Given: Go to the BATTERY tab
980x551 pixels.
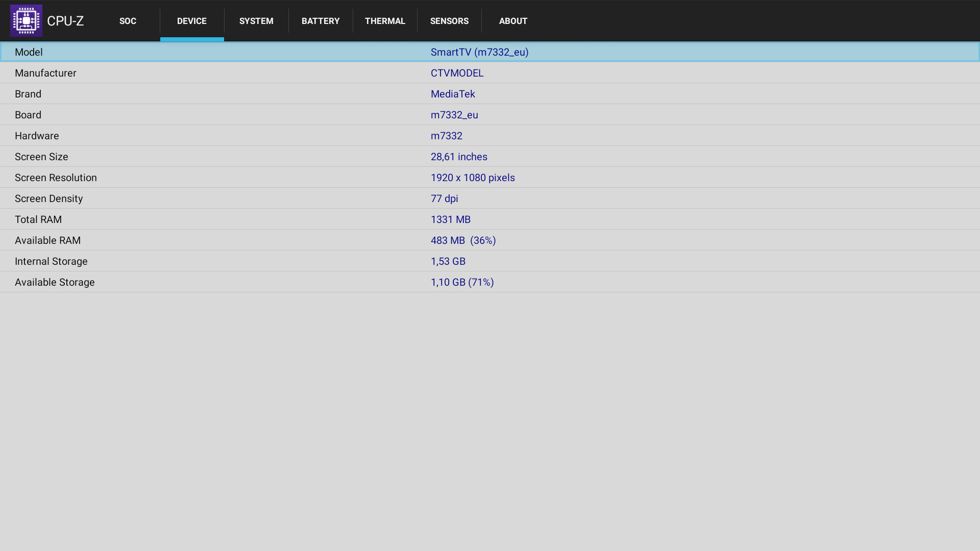Looking at the screenshot, I should 321,21.
